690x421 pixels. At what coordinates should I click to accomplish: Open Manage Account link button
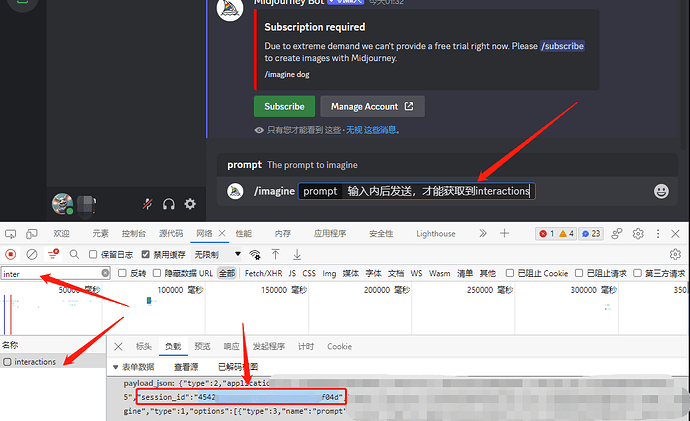372,106
